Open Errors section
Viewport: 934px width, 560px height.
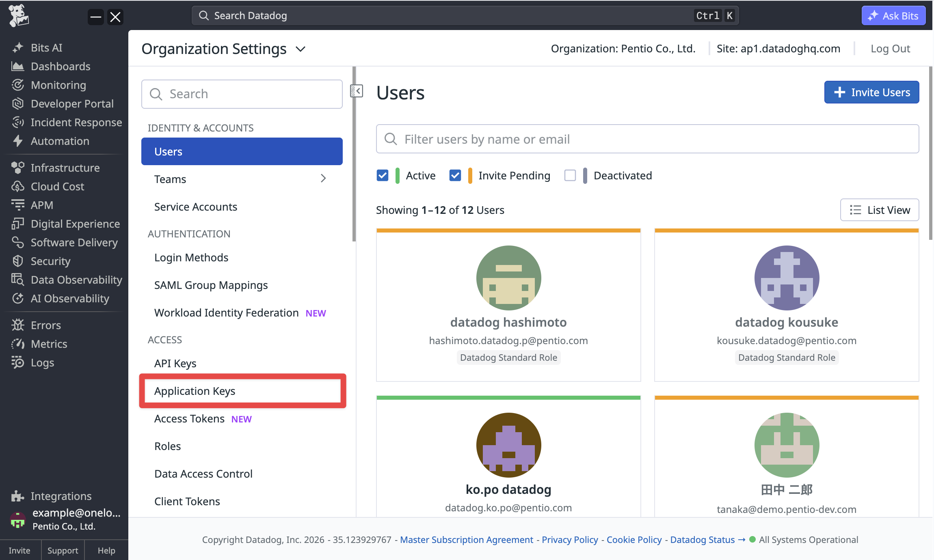click(37, 325)
